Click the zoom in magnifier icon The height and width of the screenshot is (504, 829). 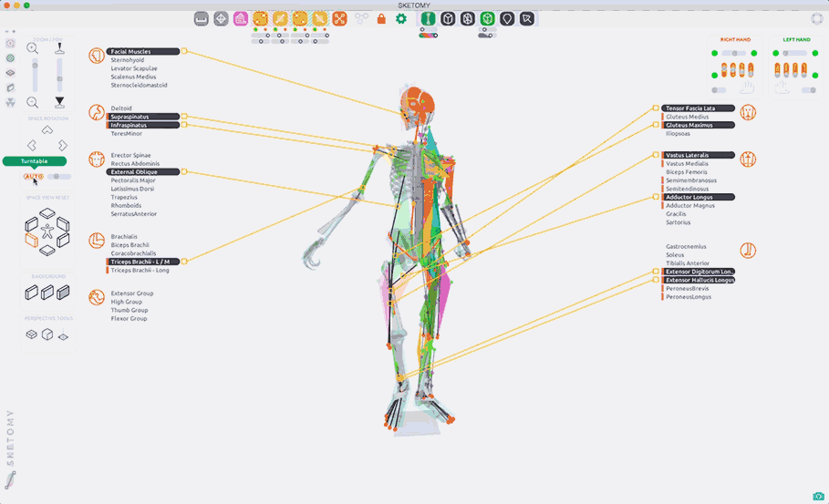(33, 48)
